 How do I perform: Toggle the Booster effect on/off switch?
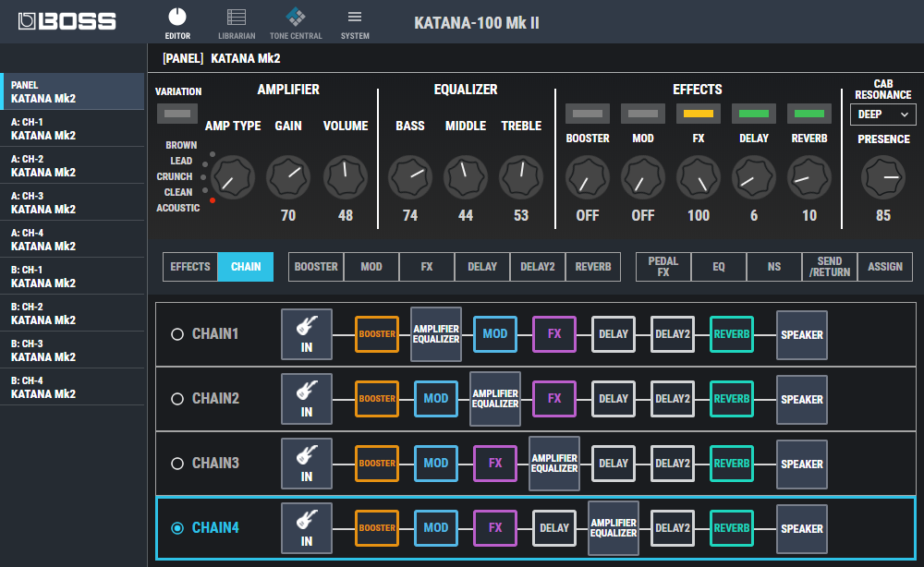[x=588, y=114]
